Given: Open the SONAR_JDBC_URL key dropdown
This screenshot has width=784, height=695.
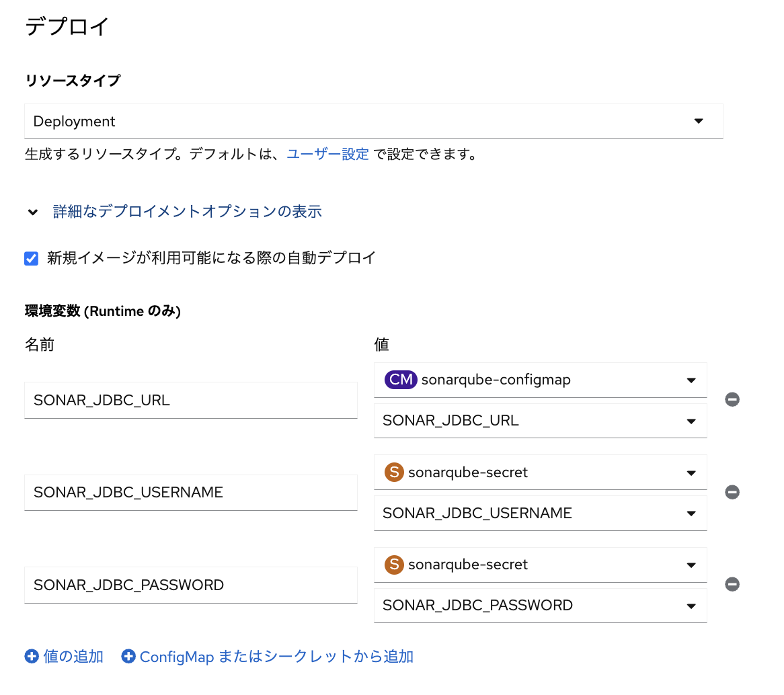Looking at the screenshot, I should pos(540,421).
